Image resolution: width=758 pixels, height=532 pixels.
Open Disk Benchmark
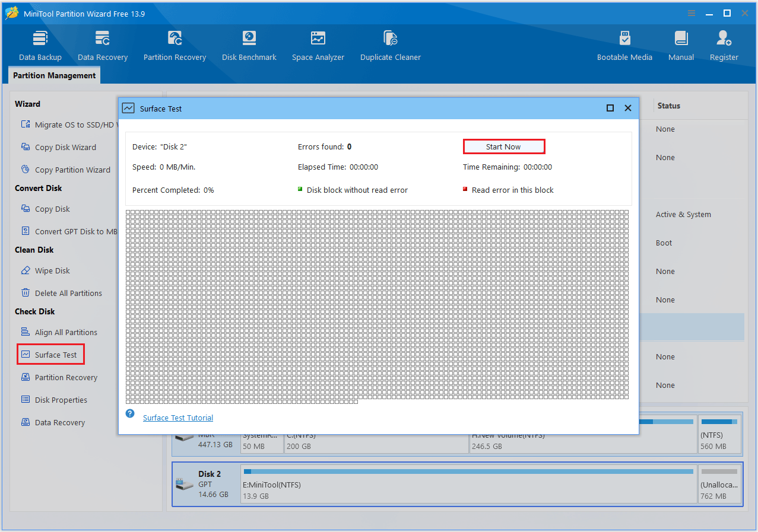click(x=249, y=46)
